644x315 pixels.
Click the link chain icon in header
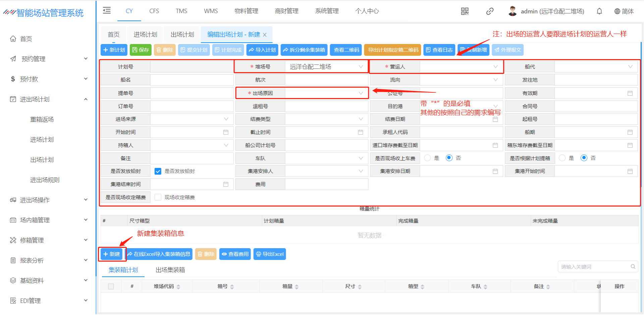490,11
